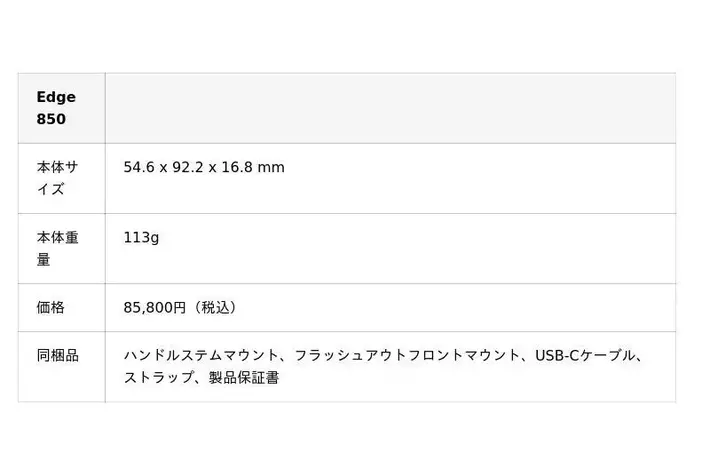Image resolution: width=710 pixels, height=474 pixels.
Task: Click the ハンドルステムマウント item text
Action: coord(200,355)
